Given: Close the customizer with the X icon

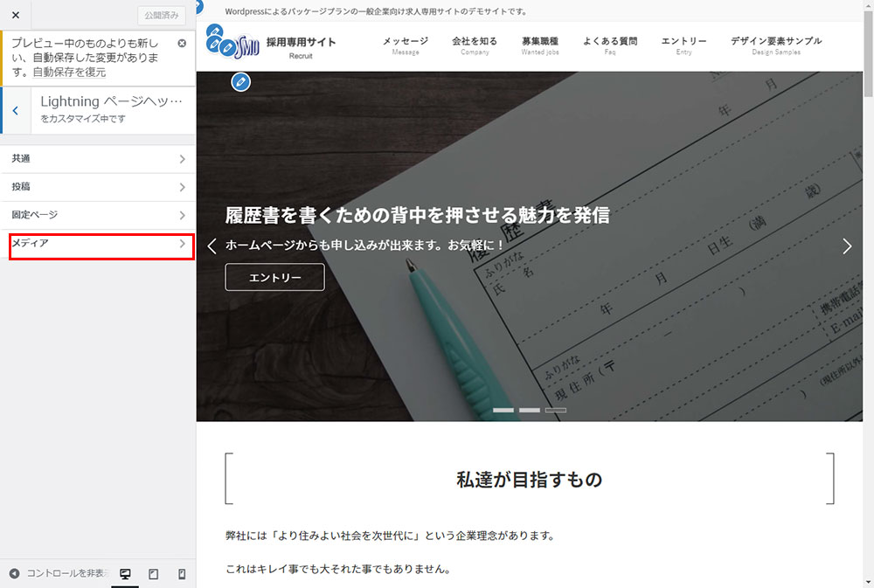Looking at the screenshot, I should (15, 15).
